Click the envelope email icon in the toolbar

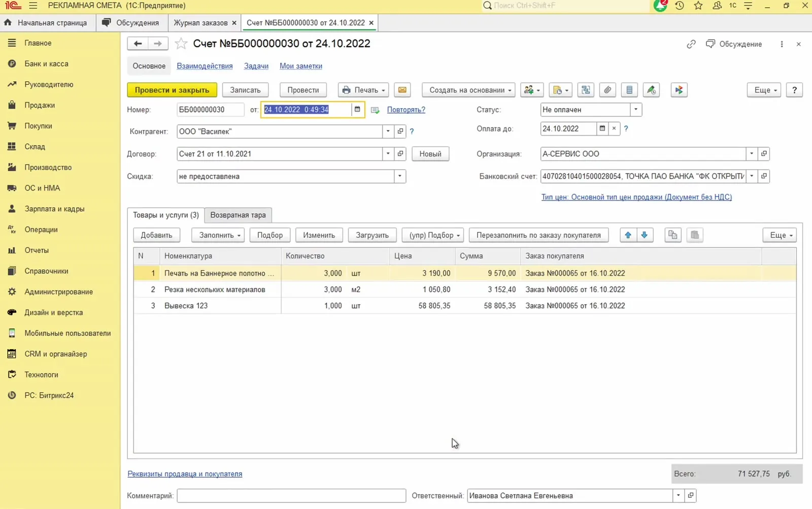(402, 90)
